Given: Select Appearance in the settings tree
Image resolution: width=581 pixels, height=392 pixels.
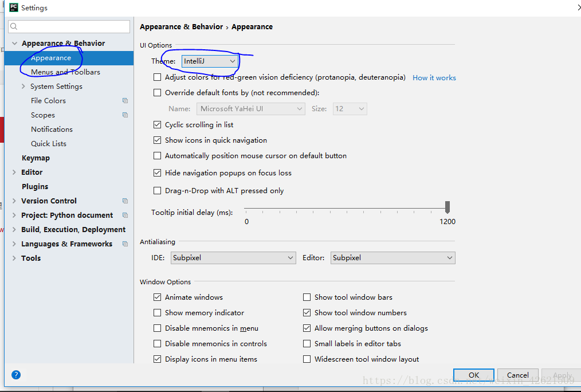Looking at the screenshot, I should 69,58.
